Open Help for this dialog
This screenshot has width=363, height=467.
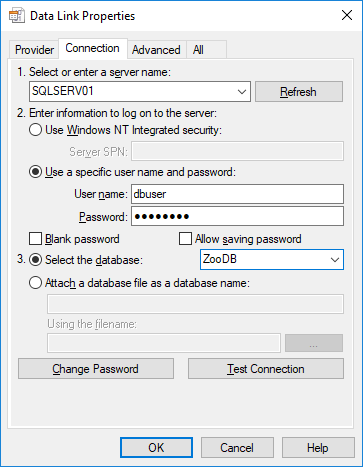pyautogui.click(x=318, y=448)
